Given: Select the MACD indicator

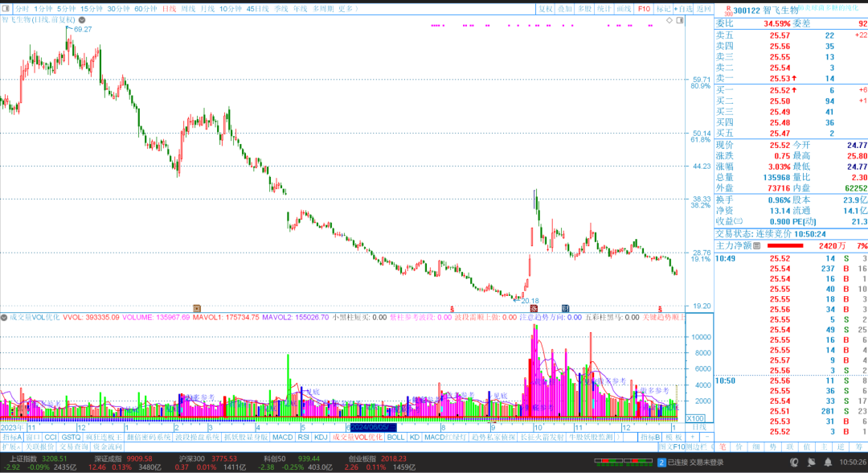Looking at the screenshot, I should (x=282, y=437).
